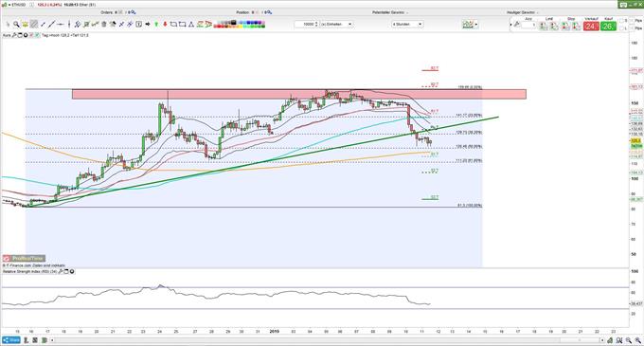Toggle the green checkbox beside Kurs settings
The image size is (644, 346).
(37, 35)
